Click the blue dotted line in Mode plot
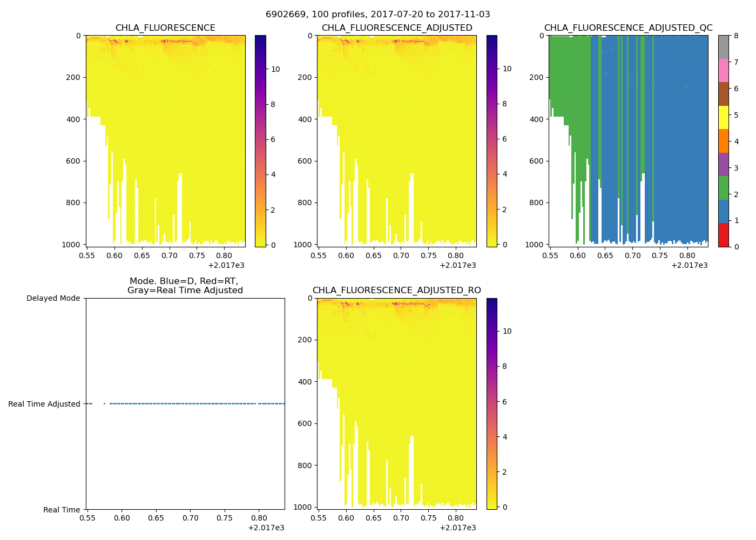Viewport: 756px width, 540px height. [x=189, y=403]
